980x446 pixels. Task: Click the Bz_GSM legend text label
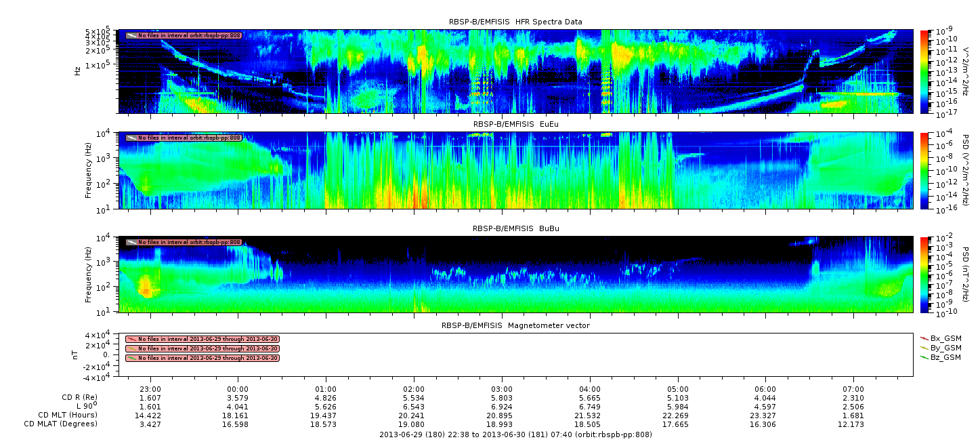pos(945,357)
